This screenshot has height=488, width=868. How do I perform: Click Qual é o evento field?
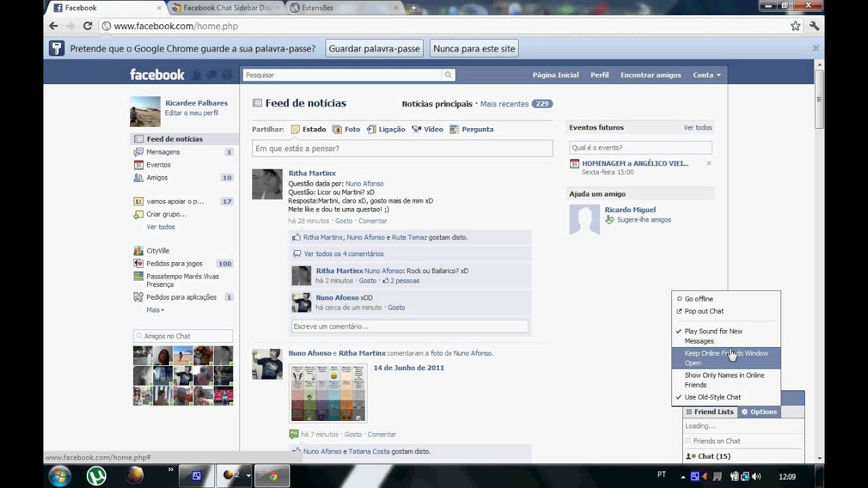(640, 147)
